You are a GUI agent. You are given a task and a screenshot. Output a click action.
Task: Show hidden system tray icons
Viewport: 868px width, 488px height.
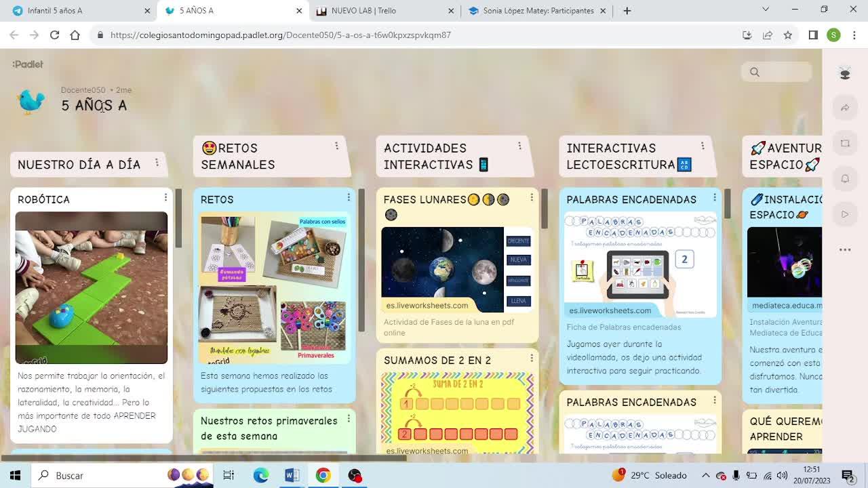705,476
